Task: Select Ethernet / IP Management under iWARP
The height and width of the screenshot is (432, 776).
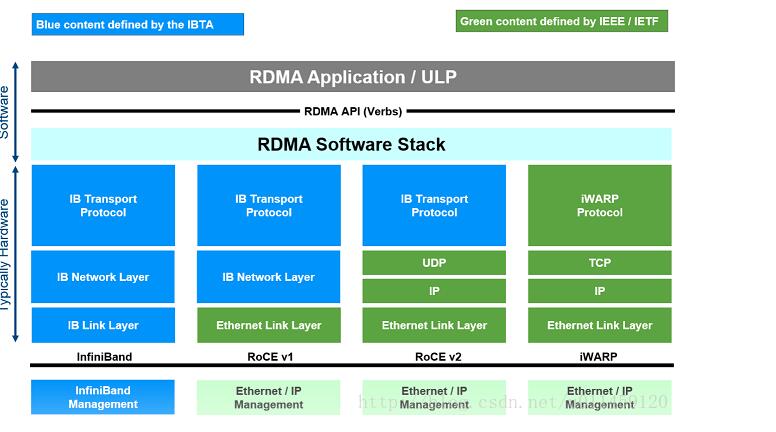Action: point(600,397)
